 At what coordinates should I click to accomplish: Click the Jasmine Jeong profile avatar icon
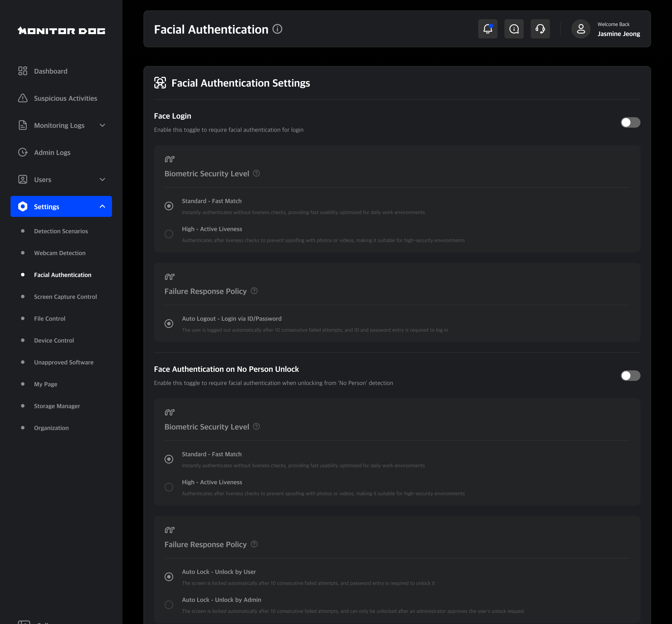coord(581,29)
